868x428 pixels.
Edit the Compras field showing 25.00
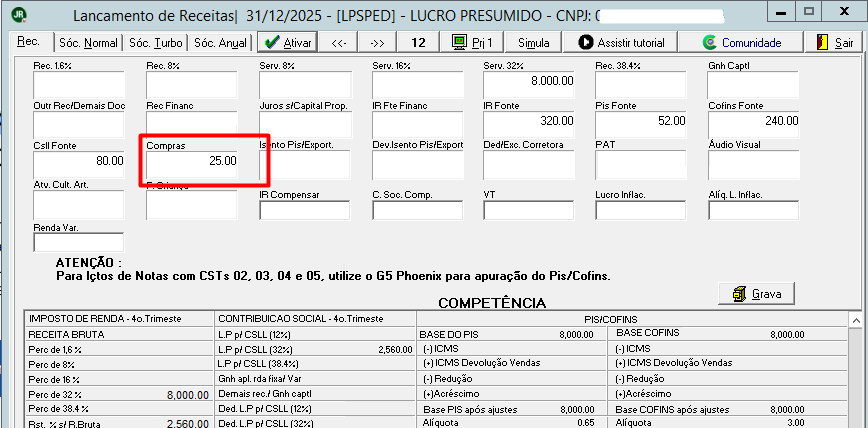(192, 165)
